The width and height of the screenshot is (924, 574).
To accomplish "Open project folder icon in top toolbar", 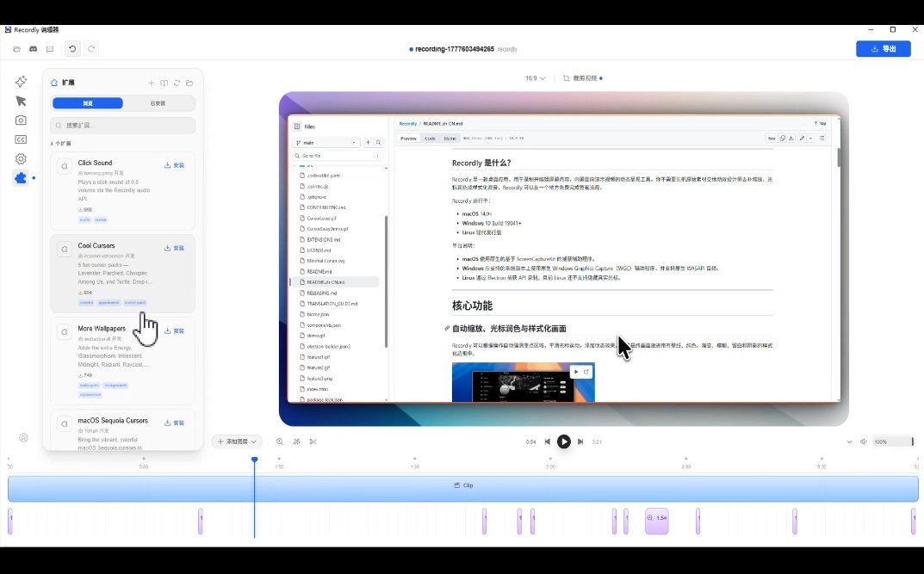I will pos(16,49).
